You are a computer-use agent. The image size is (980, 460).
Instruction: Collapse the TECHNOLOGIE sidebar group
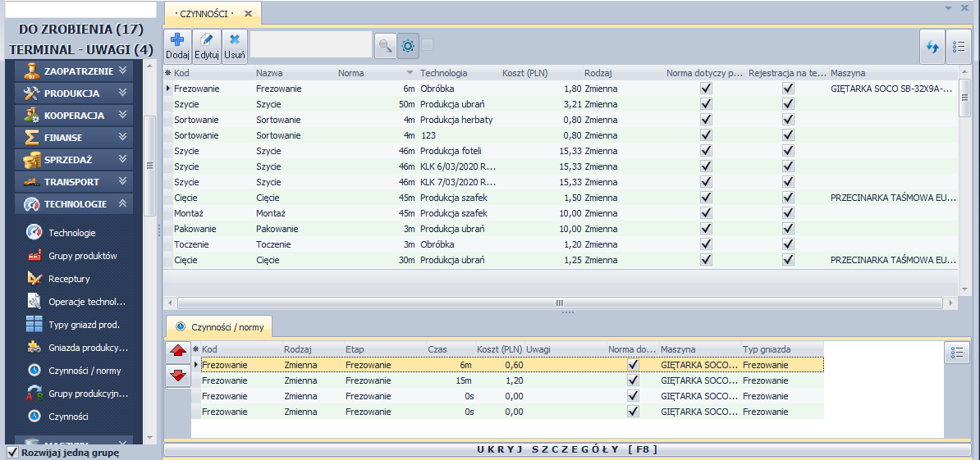point(74,203)
